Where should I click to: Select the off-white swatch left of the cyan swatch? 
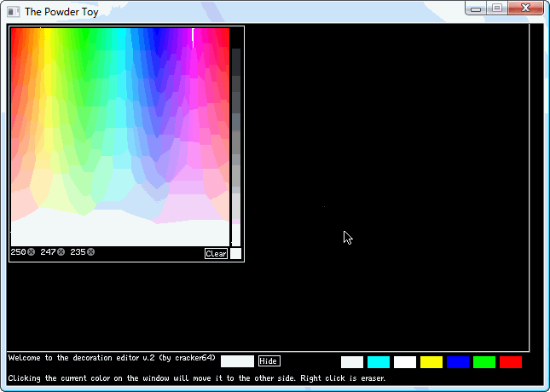(352, 362)
